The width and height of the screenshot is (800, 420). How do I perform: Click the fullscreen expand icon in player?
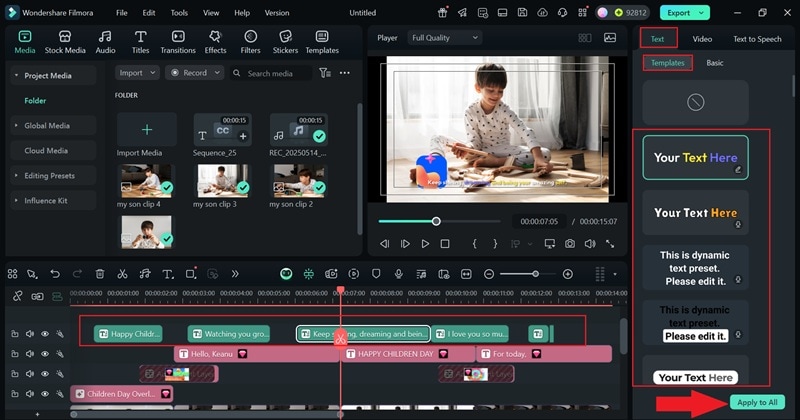pyautogui.click(x=610, y=244)
